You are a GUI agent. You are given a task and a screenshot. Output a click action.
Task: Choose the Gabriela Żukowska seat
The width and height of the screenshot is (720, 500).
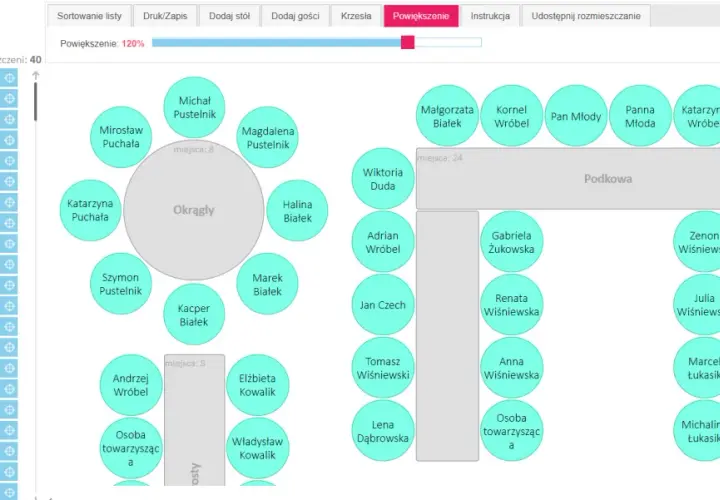coord(512,242)
